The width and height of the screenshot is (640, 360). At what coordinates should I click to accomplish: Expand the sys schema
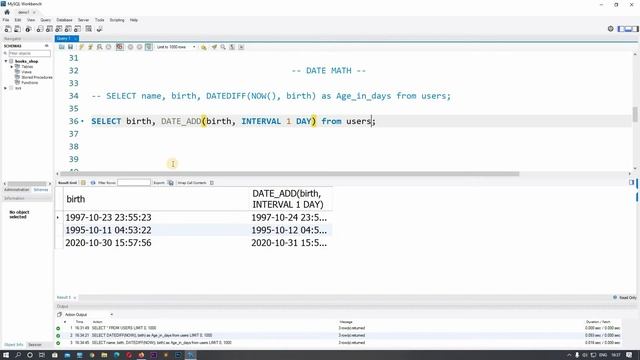(x=6, y=88)
